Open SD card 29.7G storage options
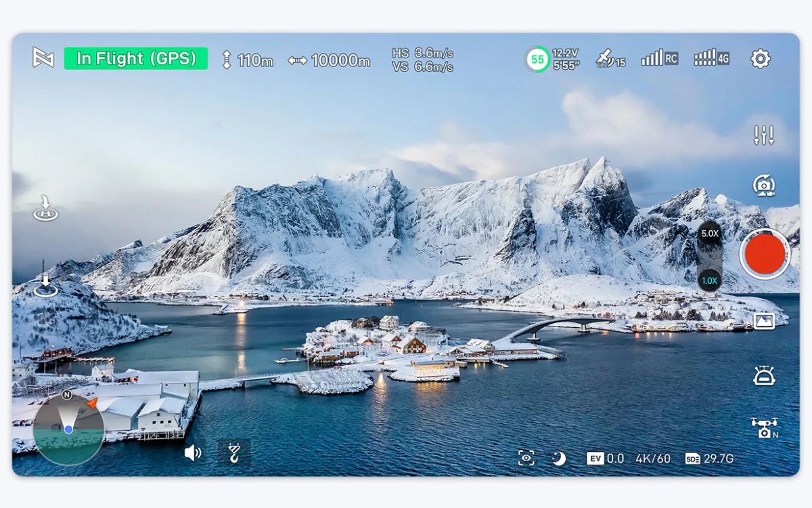 709,459
